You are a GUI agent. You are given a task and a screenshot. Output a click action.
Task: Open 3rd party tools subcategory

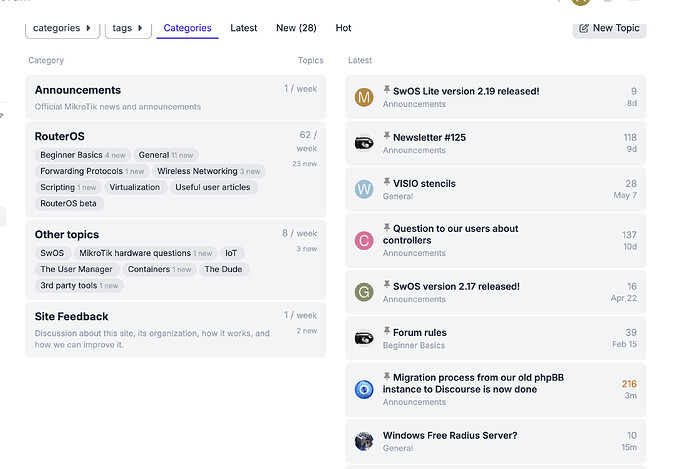click(79, 286)
